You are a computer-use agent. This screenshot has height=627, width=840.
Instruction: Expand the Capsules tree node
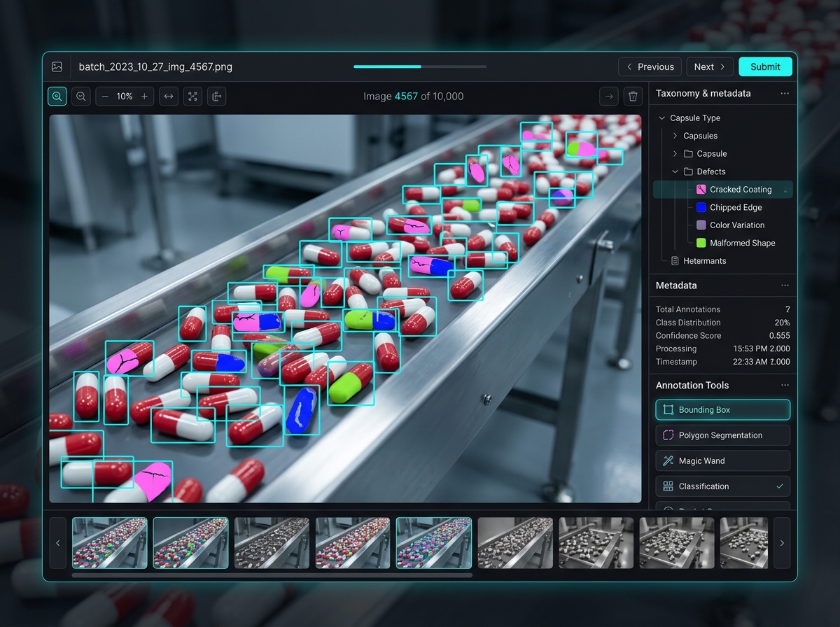[x=675, y=136]
